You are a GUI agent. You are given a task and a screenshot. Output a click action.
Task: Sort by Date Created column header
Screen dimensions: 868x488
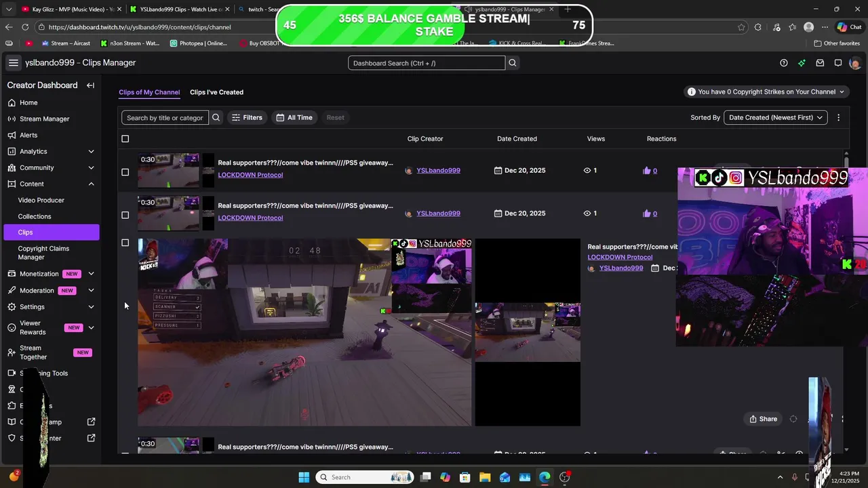tap(517, 139)
